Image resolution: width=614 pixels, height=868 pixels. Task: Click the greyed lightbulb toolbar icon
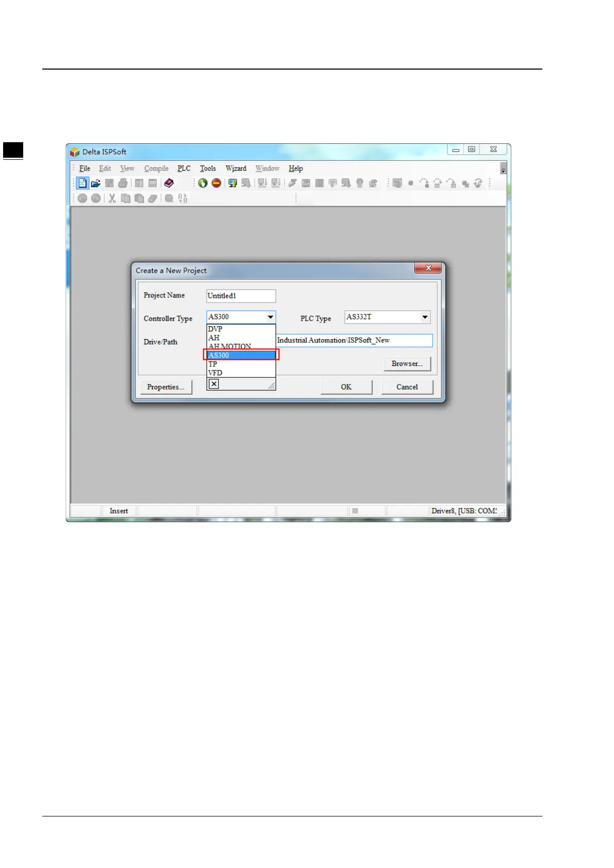point(360,183)
